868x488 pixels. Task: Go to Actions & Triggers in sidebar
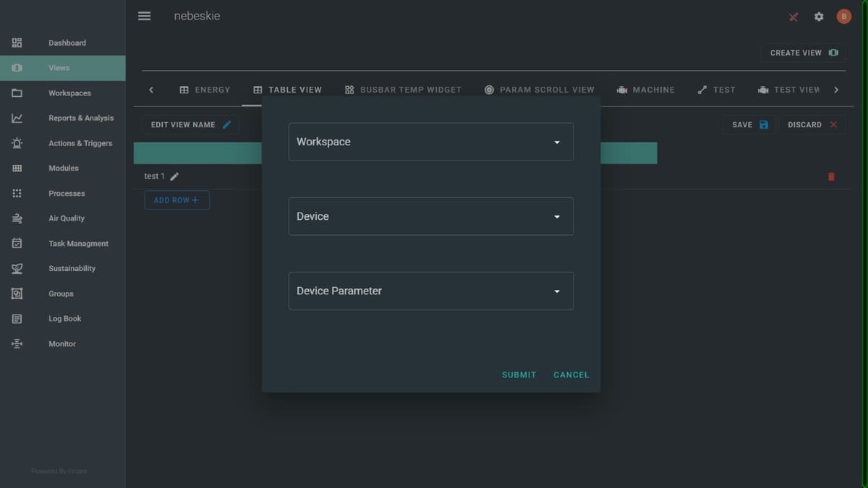coord(80,143)
